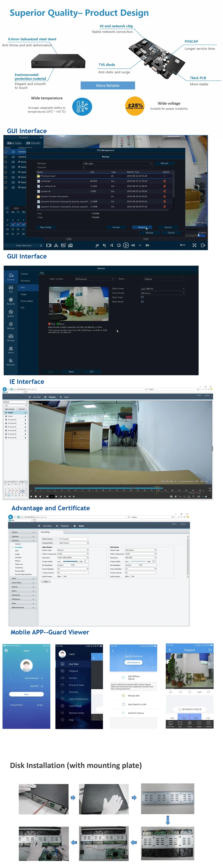Open the System icon in the settings sidebar
Screen dimensions: 223x868
pos(11,312)
